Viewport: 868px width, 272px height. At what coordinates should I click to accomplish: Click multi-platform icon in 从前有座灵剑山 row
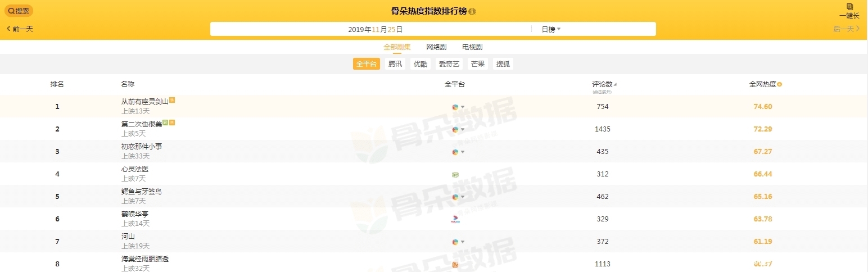[455, 107]
